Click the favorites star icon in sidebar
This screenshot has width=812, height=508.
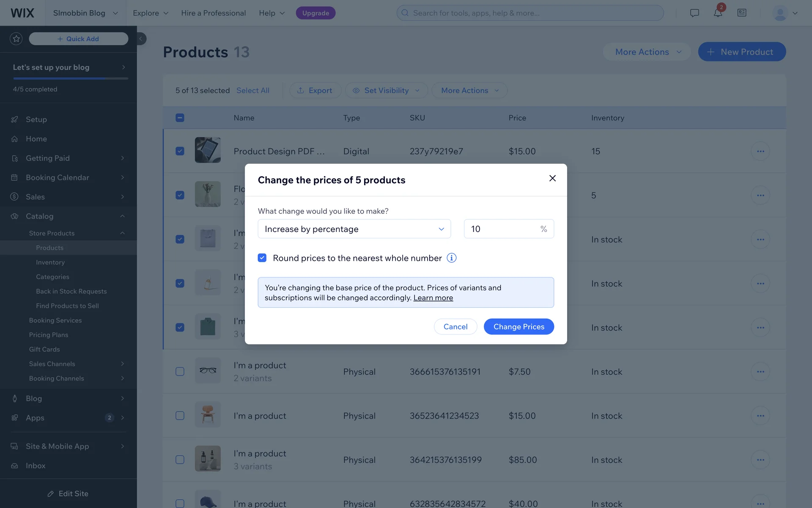click(x=16, y=39)
